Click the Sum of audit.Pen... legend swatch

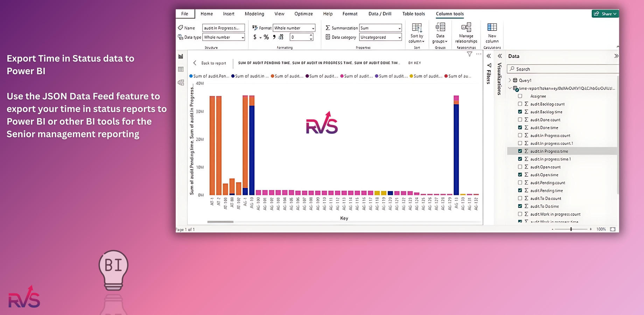(x=191, y=76)
